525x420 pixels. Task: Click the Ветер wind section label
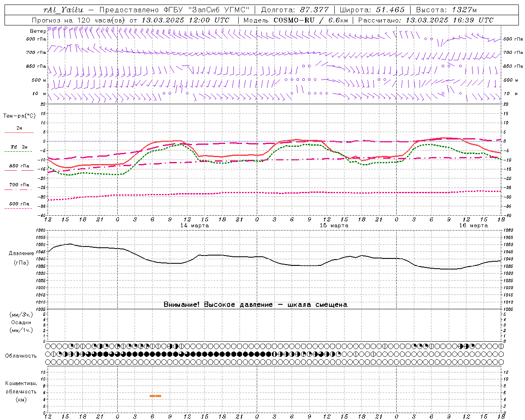point(38,31)
